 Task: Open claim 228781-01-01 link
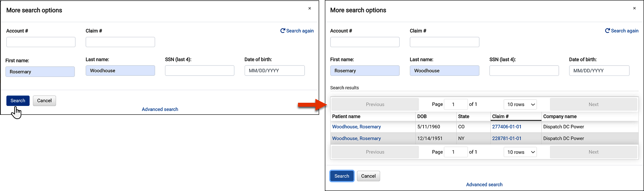coord(507,139)
